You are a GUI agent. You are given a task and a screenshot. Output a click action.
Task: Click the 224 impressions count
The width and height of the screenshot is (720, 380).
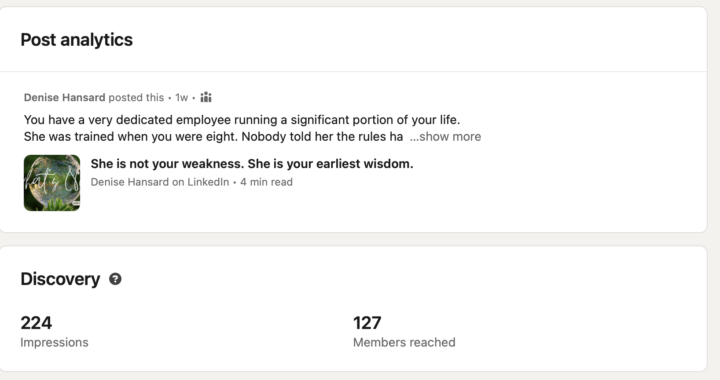tap(36, 323)
